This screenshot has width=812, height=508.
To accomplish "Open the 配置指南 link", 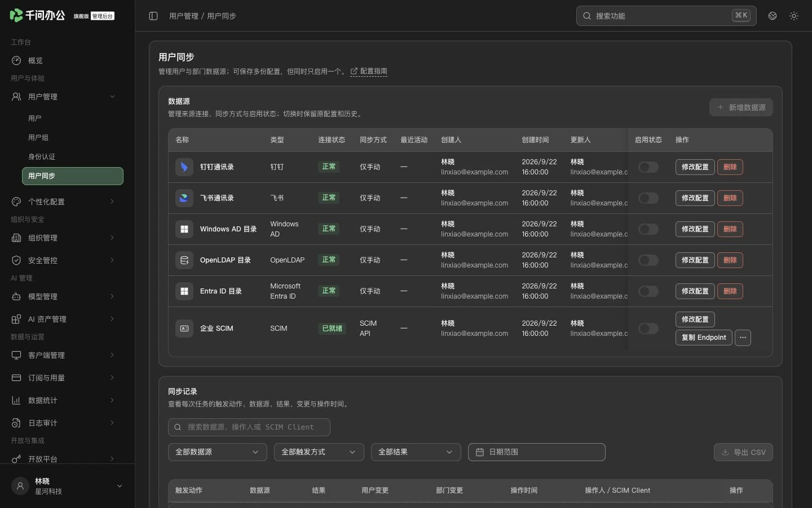I will click(369, 71).
